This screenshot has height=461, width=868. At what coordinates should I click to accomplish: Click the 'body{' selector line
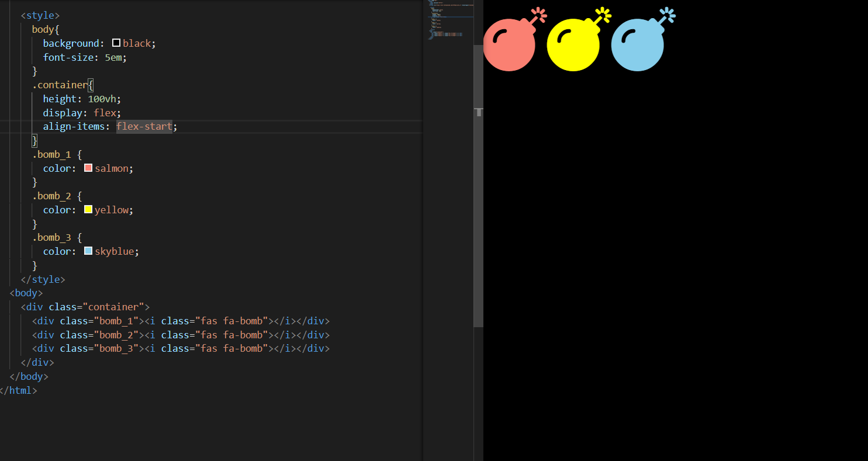[46, 29]
